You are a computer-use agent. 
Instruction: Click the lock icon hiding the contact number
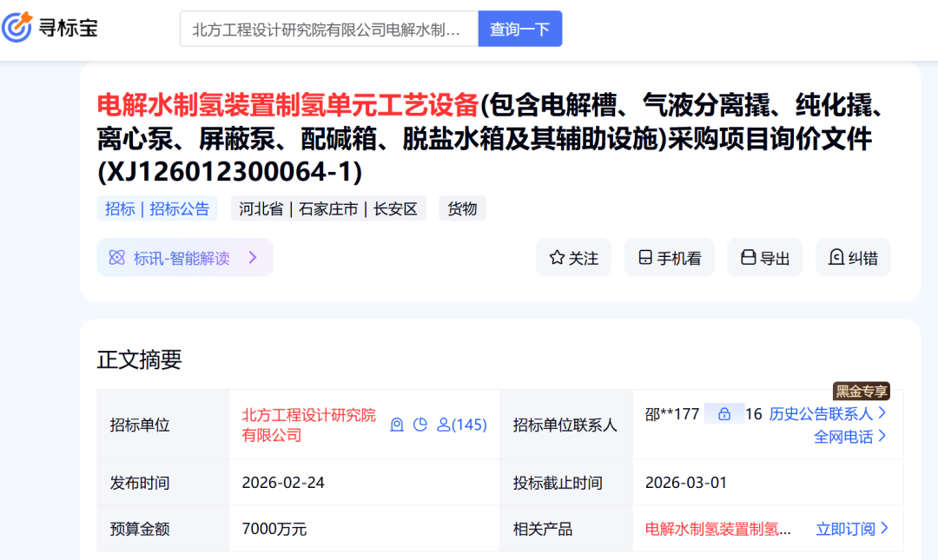click(724, 414)
